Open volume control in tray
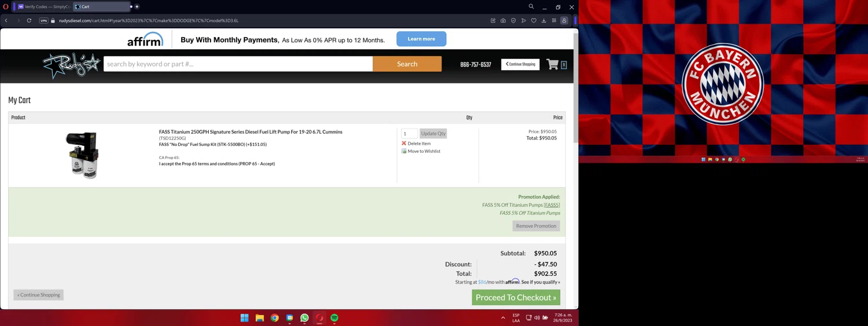This screenshot has width=868, height=326. point(537,318)
